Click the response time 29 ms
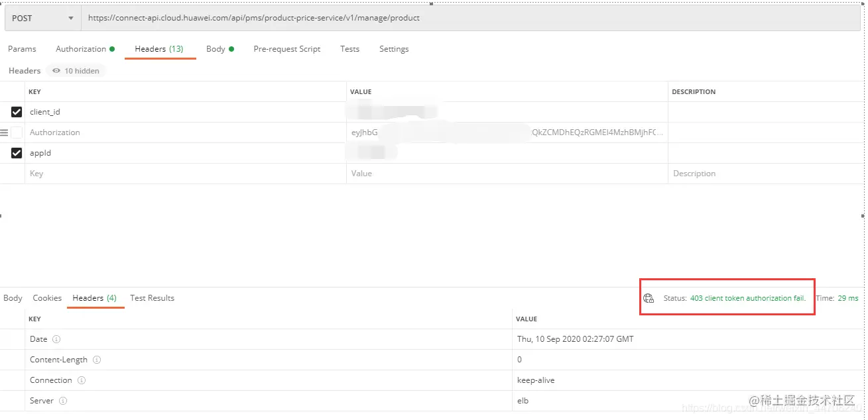Screen dimensions: 868x420 [847, 298]
